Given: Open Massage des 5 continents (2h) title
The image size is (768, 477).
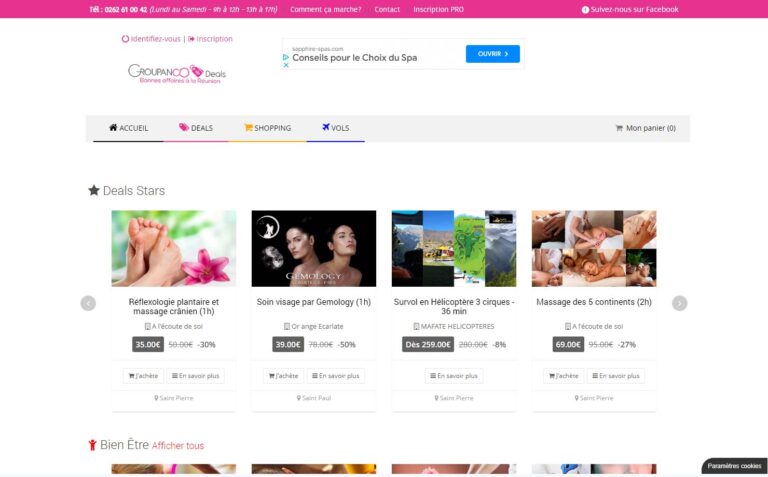Looking at the screenshot, I should click(x=594, y=302).
